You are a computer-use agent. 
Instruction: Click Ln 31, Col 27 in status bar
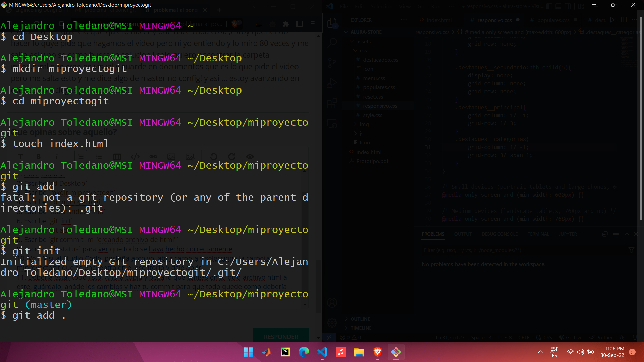point(450,337)
